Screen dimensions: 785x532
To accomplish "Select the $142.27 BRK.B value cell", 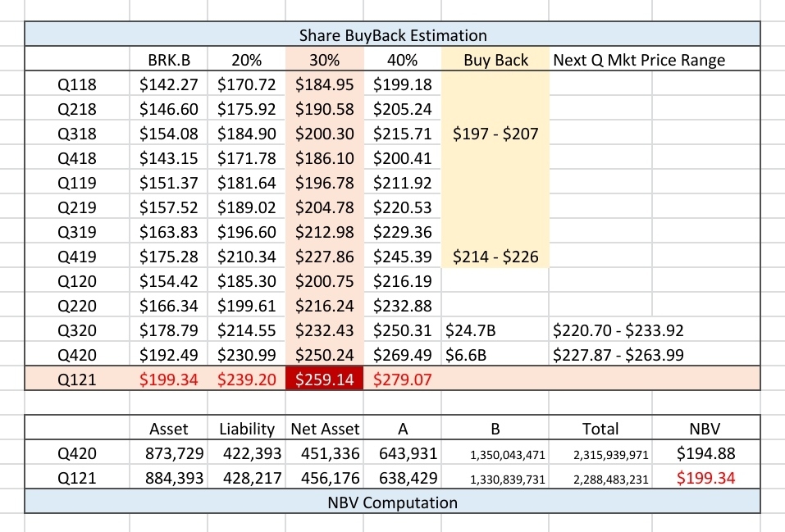I will (169, 84).
